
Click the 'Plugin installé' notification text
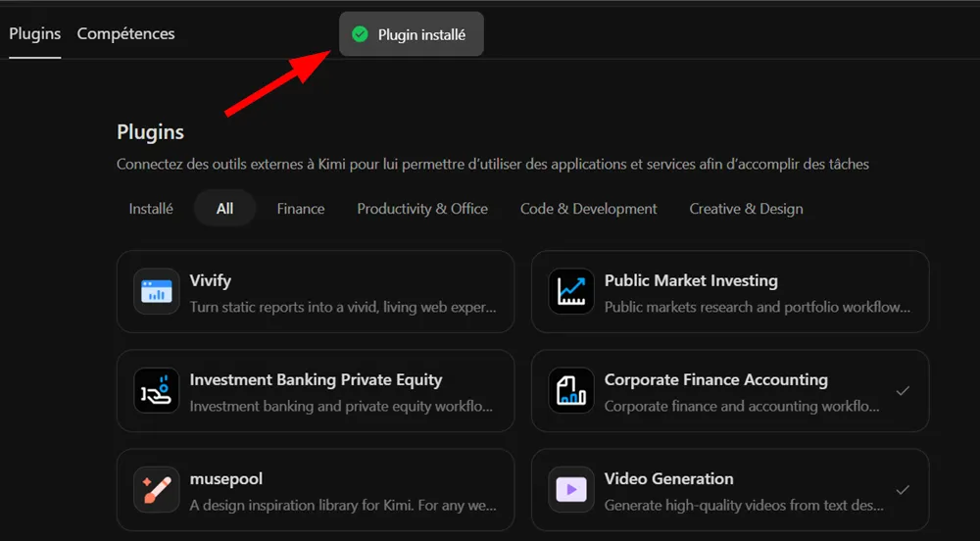pos(421,35)
